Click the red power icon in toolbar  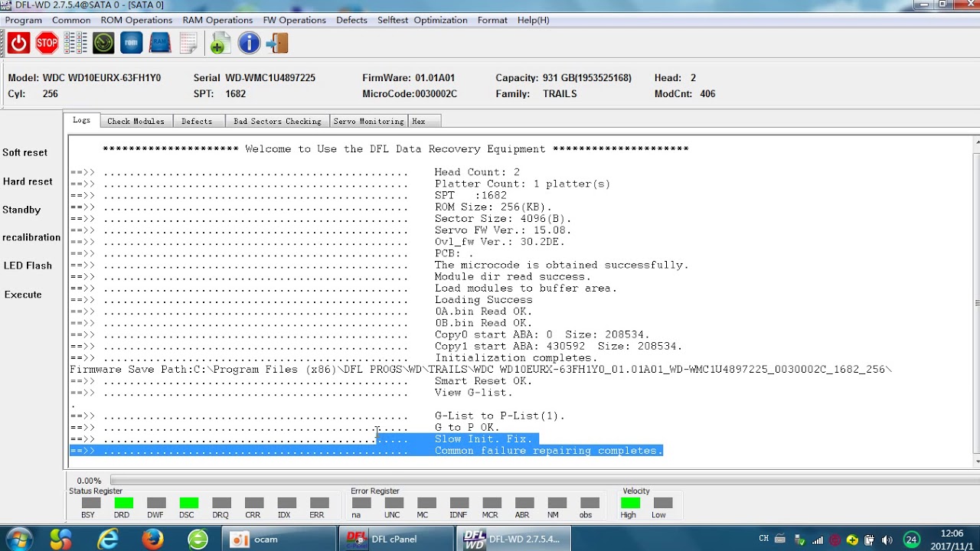point(19,44)
